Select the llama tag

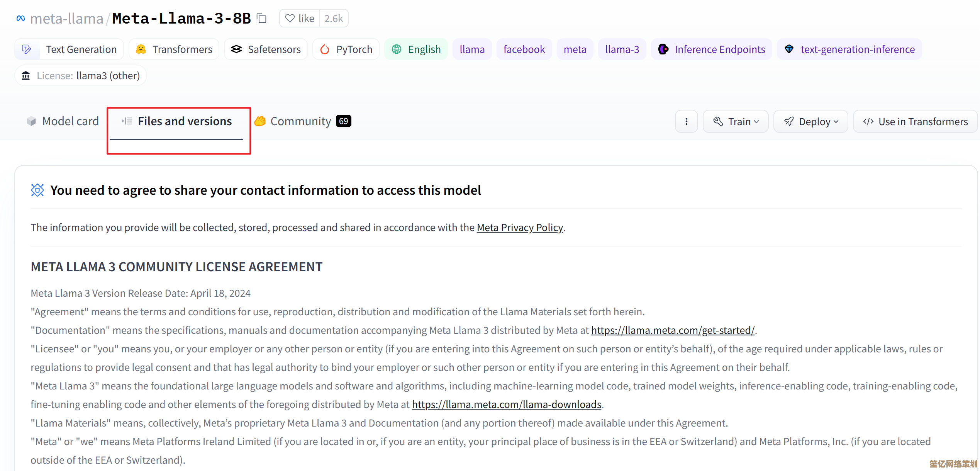pyautogui.click(x=472, y=49)
